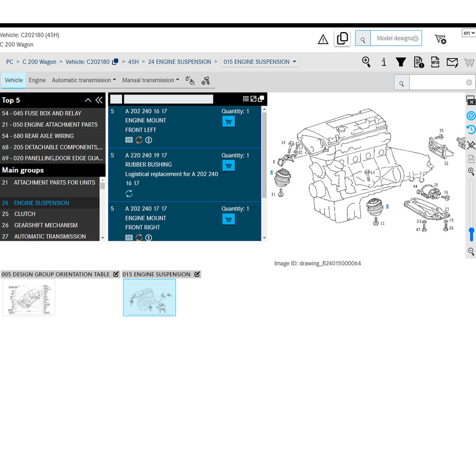Click the Model designation search field

click(396, 38)
